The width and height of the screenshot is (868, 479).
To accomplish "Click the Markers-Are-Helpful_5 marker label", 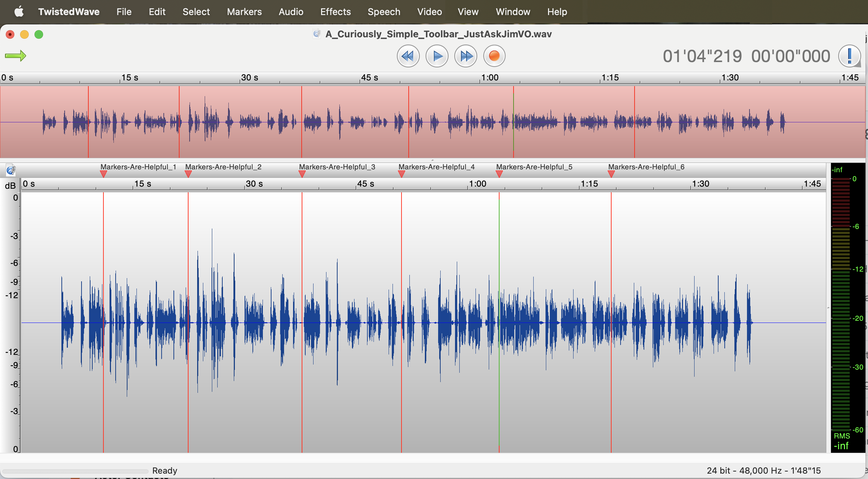I will tap(534, 167).
